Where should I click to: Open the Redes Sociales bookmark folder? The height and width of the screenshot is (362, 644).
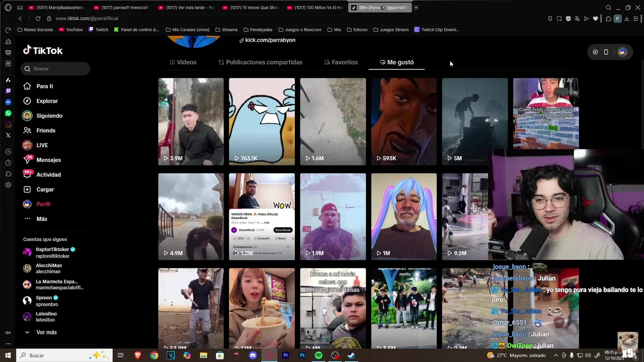coord(35,30)
